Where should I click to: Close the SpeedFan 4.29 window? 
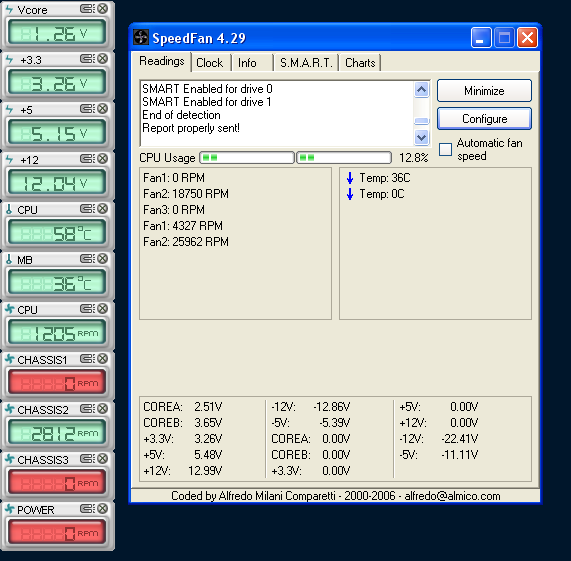pyautogui.click(x=527, y=37)
